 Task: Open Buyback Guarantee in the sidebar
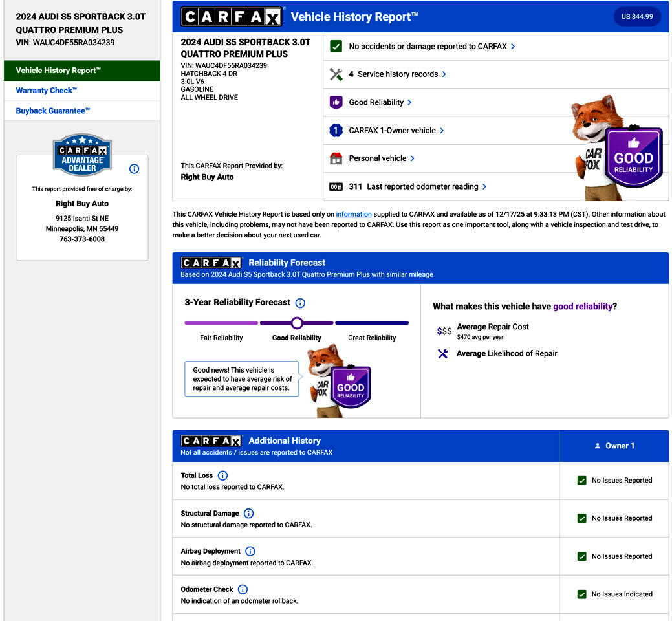(x=53, y=111)
